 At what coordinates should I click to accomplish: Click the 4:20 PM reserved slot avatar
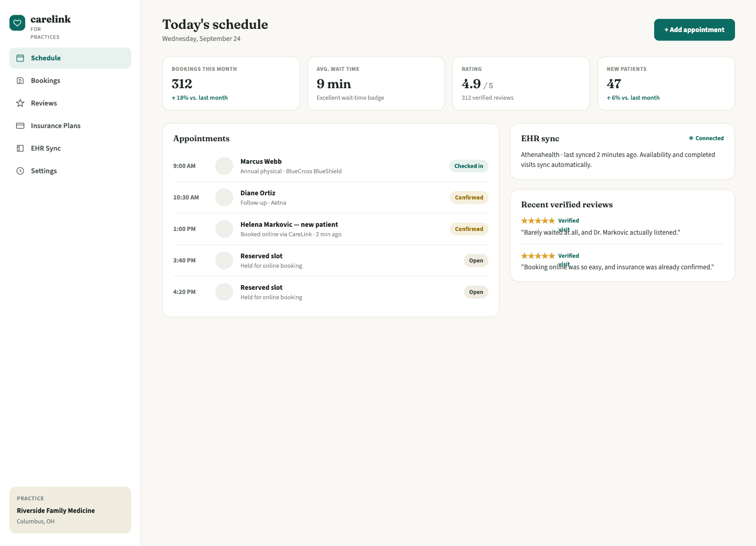tap(224, 292)
